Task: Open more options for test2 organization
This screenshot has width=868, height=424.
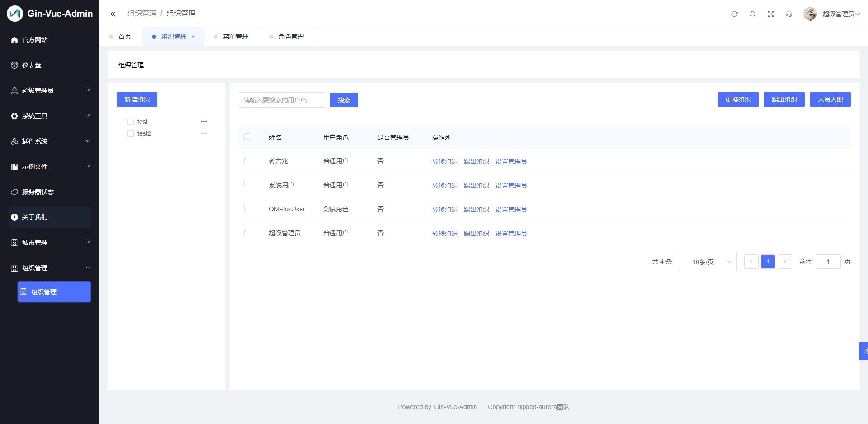Action: point(204,133)
